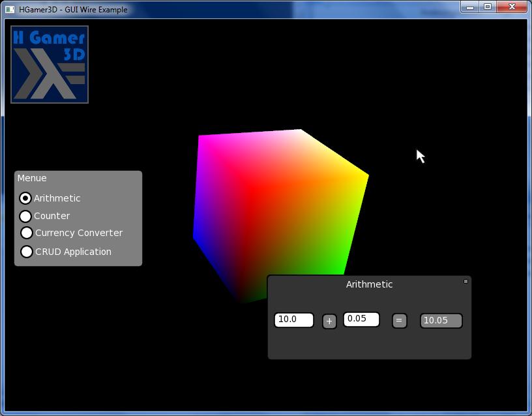Viewport: 532px width, 416px height.
Task: Select the Arithmetic radio button
Action: [25, 198]
